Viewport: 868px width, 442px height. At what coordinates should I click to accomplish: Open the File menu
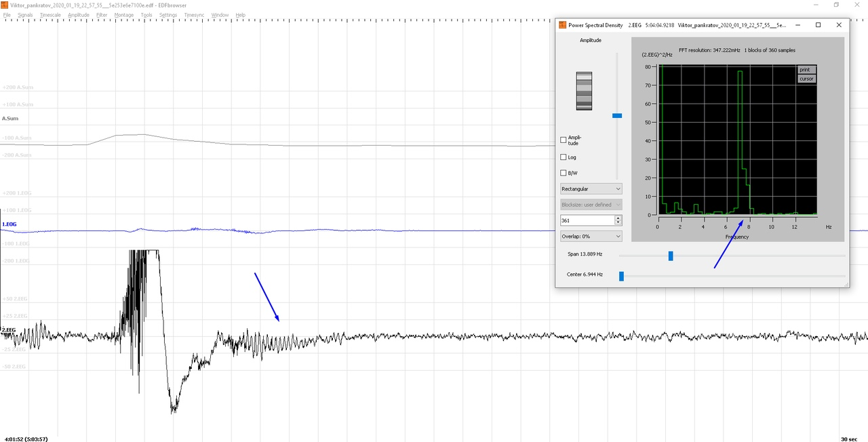tap(7, 15)
